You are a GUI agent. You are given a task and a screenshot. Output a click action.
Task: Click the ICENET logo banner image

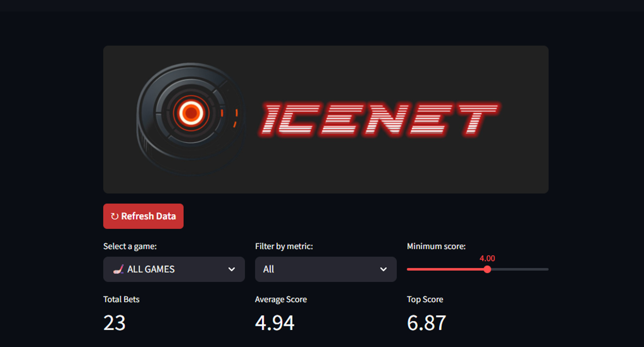pos(326,119)
